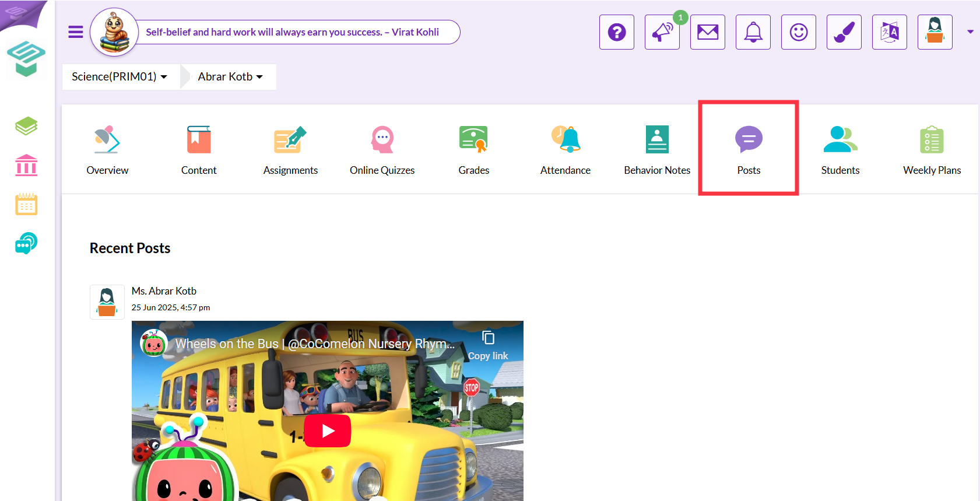Open the language translation icon
The image size is (980, 501).
click(x=890, y=32)
